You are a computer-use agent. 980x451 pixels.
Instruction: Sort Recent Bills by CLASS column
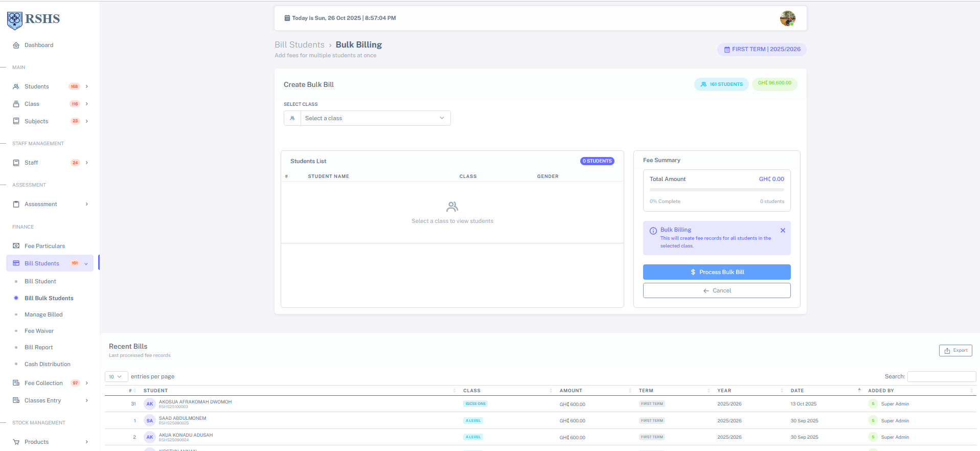tap(507, 391)
